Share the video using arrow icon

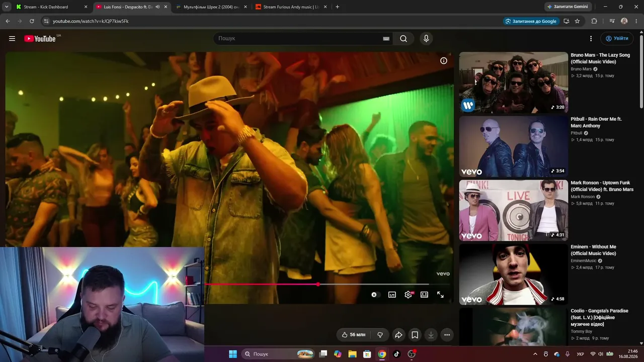[398, 335]
